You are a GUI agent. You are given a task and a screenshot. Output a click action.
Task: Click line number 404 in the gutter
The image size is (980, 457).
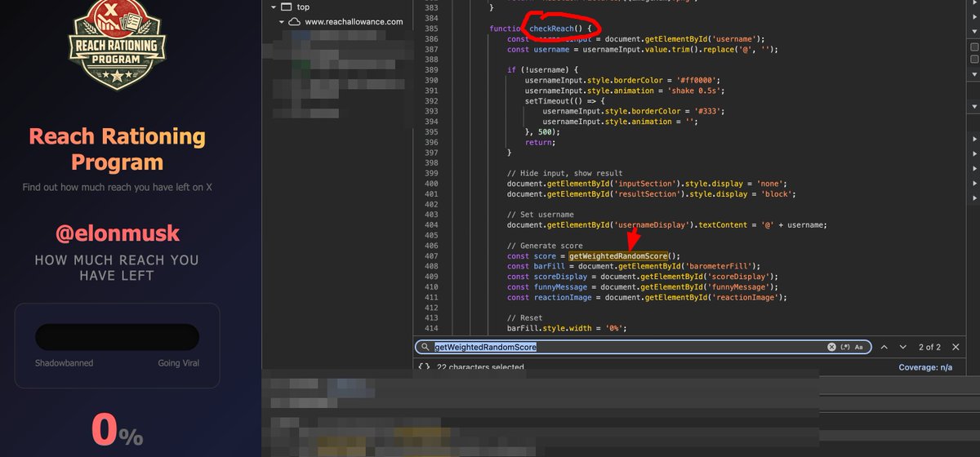point(431,224)
